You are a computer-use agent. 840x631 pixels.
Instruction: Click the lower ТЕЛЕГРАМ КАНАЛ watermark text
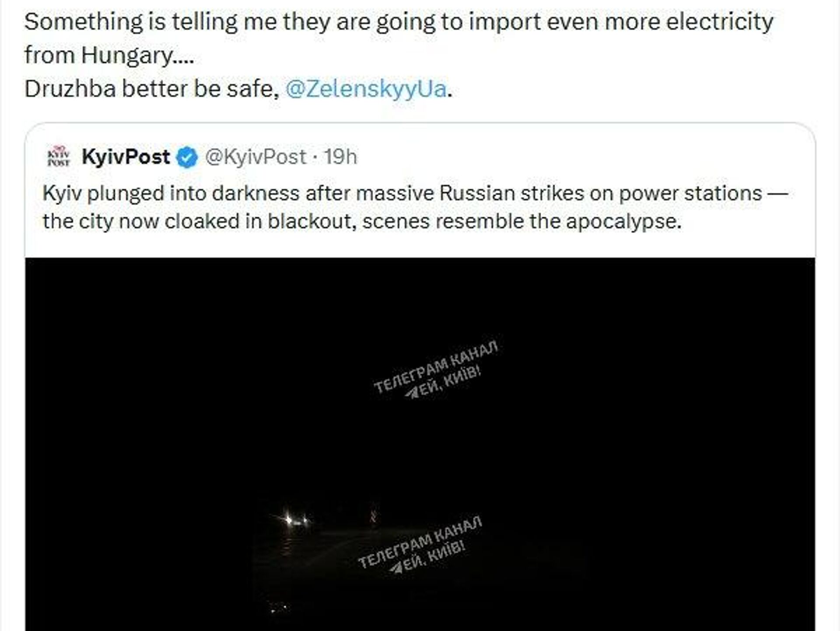tap(420, 541)
